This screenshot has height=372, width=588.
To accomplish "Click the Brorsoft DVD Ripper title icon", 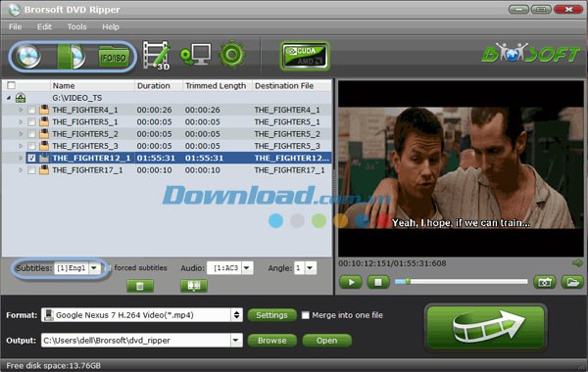I will click(14, 9).
